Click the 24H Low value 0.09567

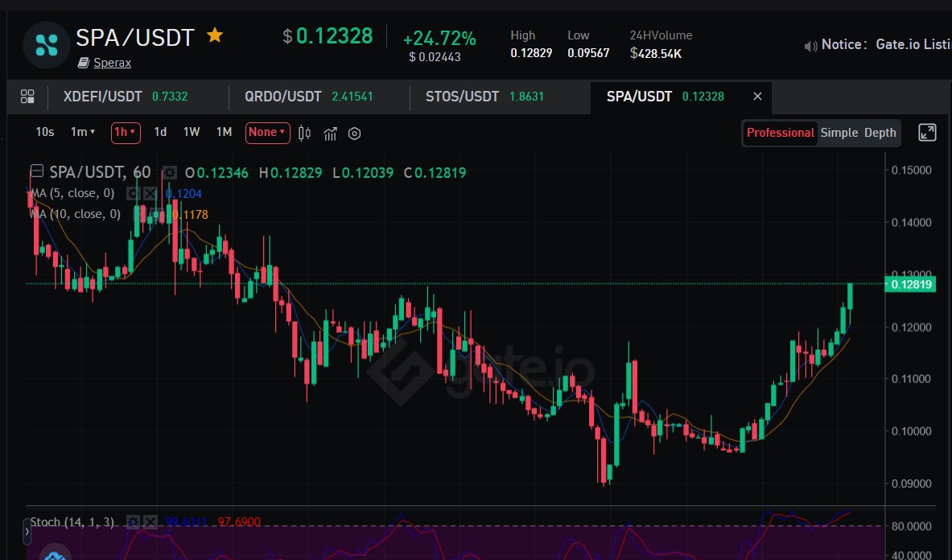point(588,53)
